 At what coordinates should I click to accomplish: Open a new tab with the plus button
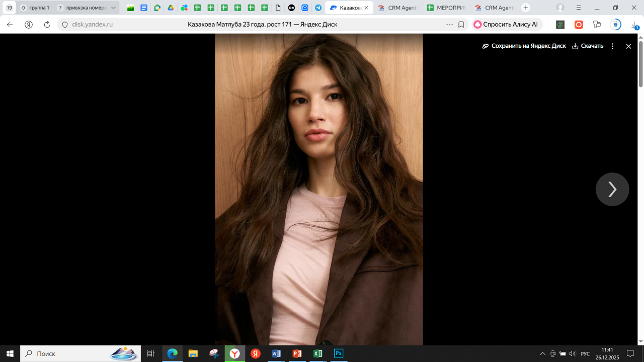click(x=526, y=8)
